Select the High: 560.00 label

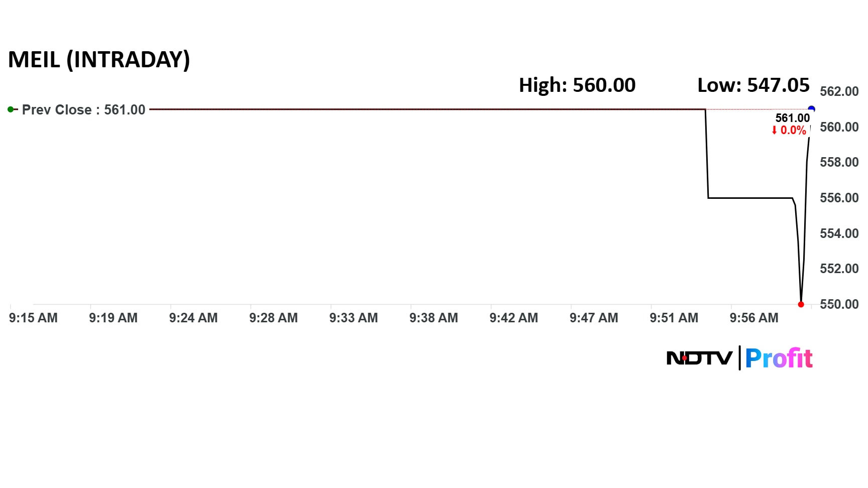click(x=577, y=85)
